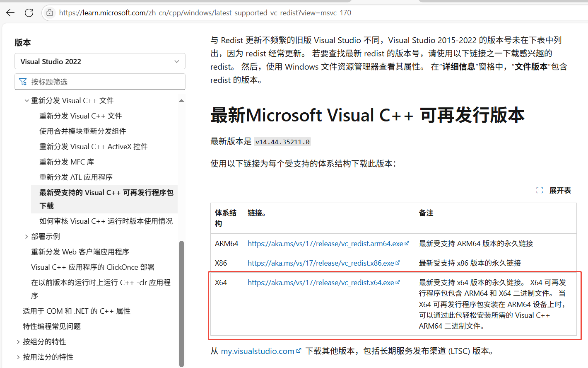Click the X64 row note paragraph
This screenshot has width=588, height=368.
pos(492,304)
